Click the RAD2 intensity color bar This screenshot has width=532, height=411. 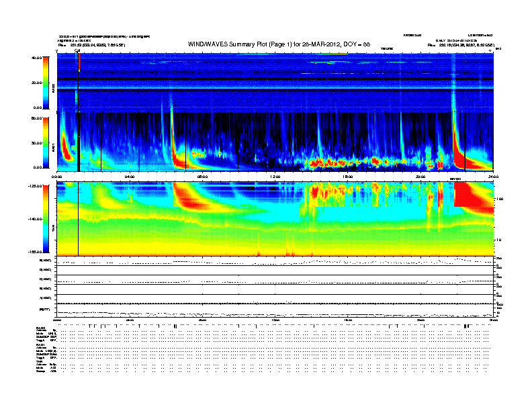coord(46,83)
